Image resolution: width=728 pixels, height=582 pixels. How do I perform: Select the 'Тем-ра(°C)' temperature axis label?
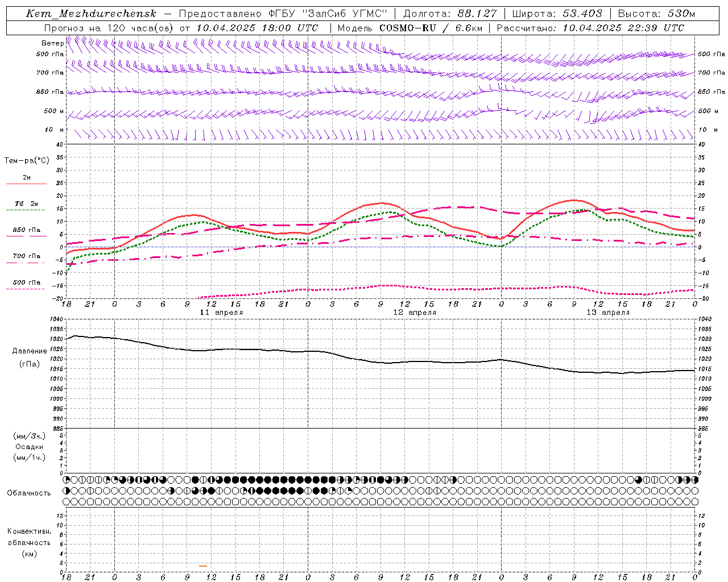pos(27,161)
